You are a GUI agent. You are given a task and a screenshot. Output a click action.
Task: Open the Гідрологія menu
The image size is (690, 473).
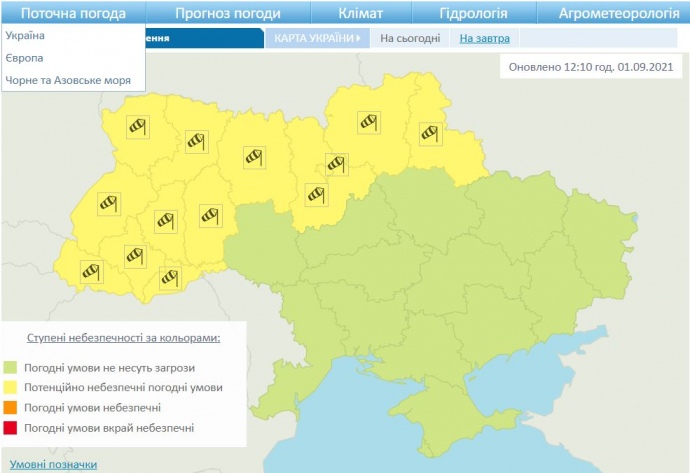(473, 13)
